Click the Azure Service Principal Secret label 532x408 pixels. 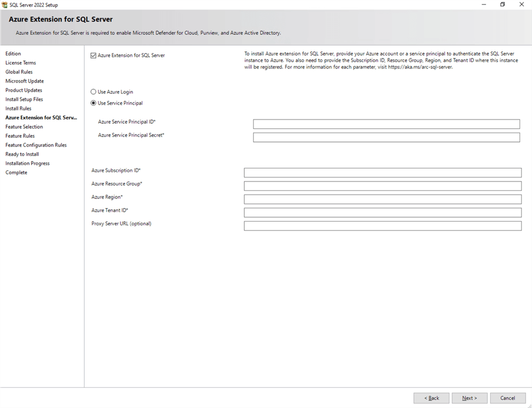tap(131, 135)
